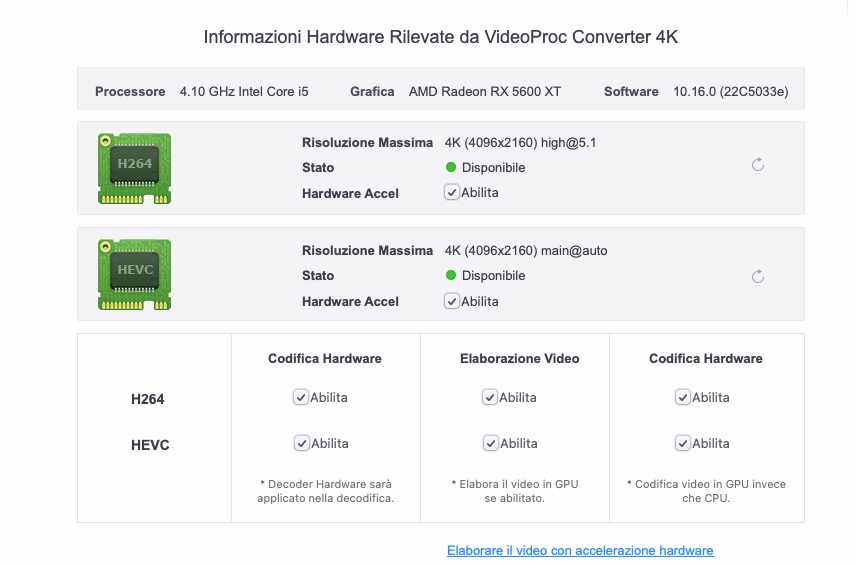
Task: Open 'Elaborare il video con accelerazione hardware' link
Action: tap(580, 550)
